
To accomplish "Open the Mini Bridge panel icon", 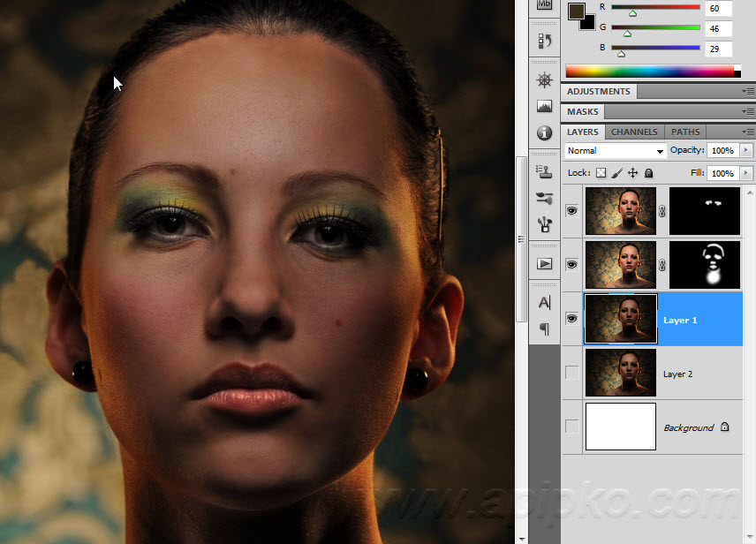I will tap(544, 4).
